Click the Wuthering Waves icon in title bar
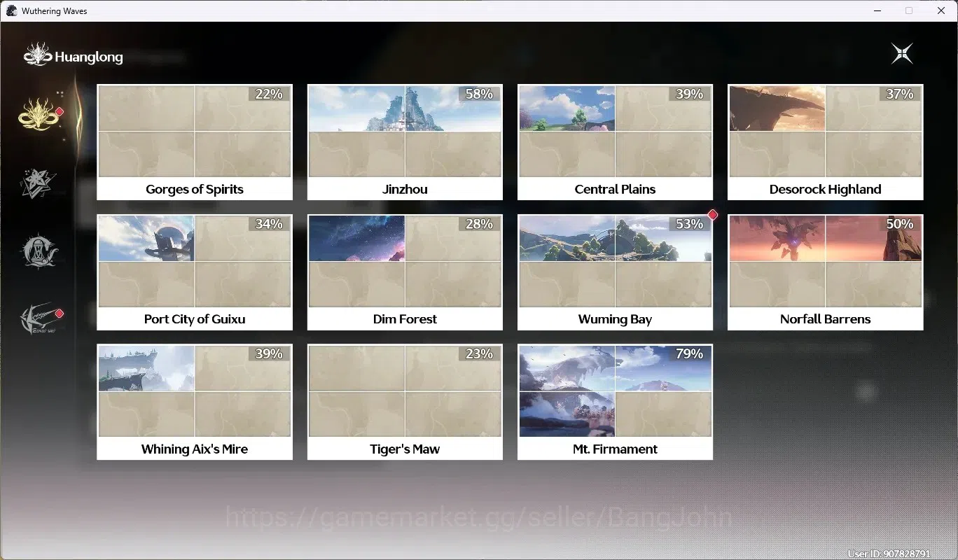 [11, 10]
